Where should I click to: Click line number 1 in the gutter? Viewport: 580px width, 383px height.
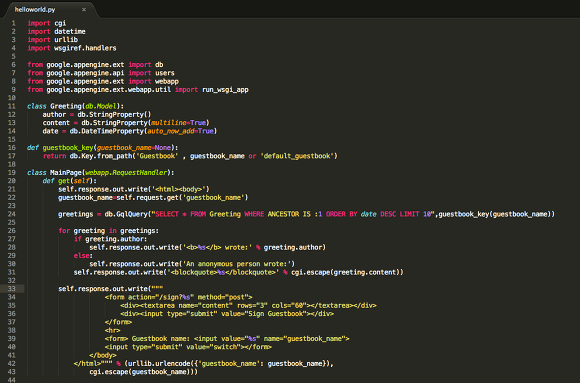[x=14, y=23]
